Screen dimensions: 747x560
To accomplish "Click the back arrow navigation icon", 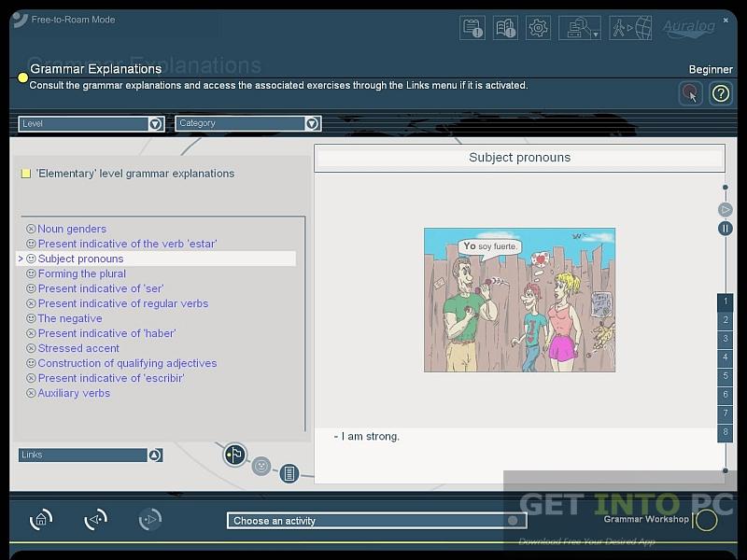I will click(x=95, y=520).
